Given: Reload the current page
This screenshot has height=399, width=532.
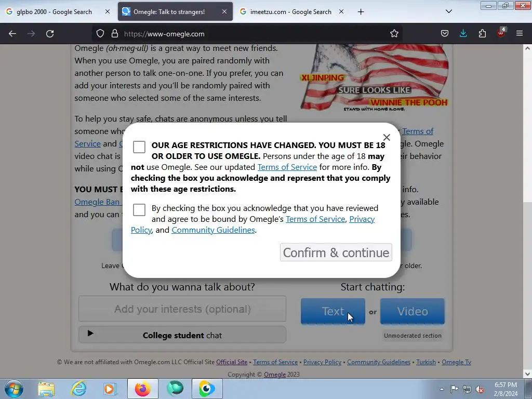Looking at the screenshot, I should (x=50, y=34).
